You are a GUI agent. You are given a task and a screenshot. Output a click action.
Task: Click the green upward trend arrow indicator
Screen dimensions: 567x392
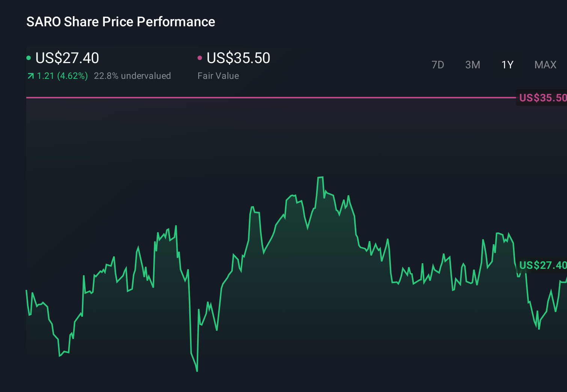(x=30, y=76)
